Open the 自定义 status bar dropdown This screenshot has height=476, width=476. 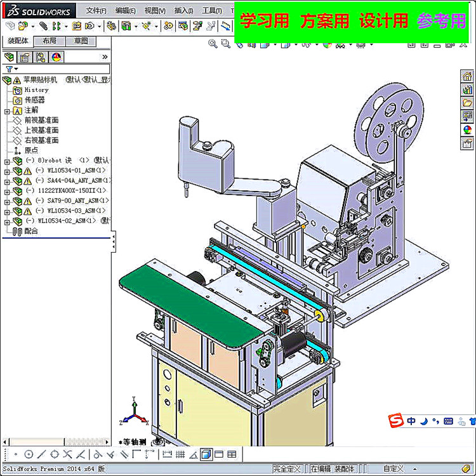point(414,469)
